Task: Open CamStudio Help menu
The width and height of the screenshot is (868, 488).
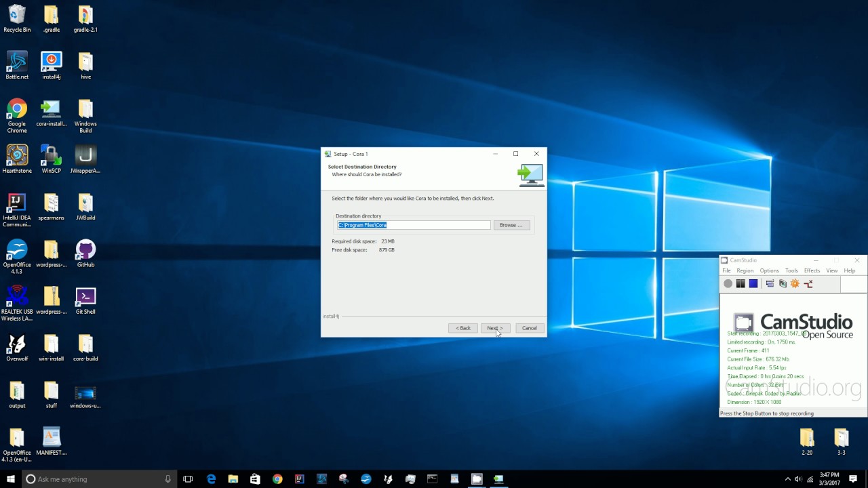Action: [849, 270]
